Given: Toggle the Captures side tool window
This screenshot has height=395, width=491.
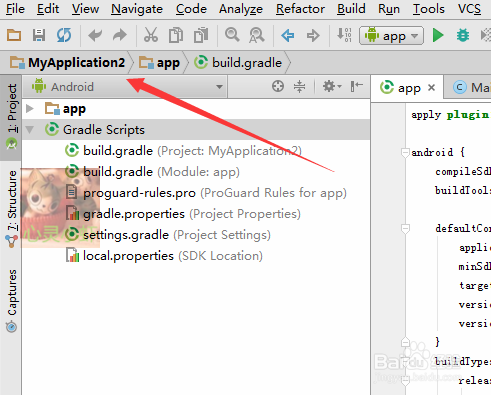Looking at the screenshot, I should click(12, 301).
